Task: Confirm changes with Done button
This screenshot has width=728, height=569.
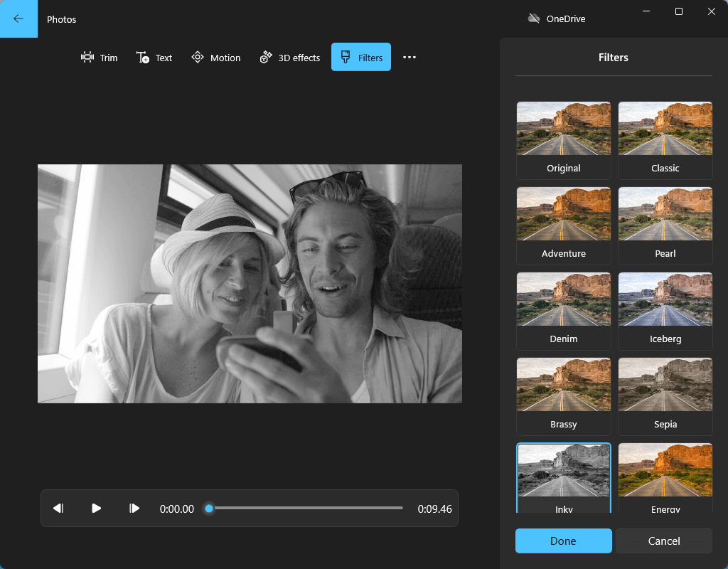Action: (x=563, y=541)
